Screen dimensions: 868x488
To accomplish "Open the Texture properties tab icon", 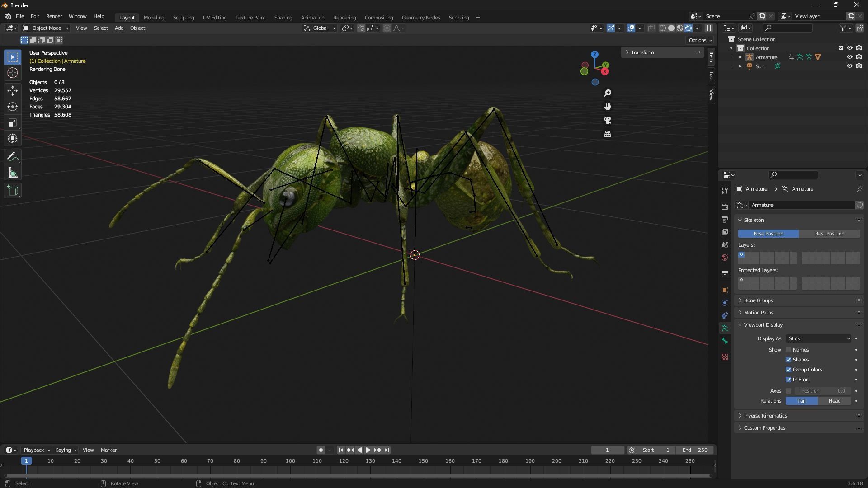I will click(725, 357).
